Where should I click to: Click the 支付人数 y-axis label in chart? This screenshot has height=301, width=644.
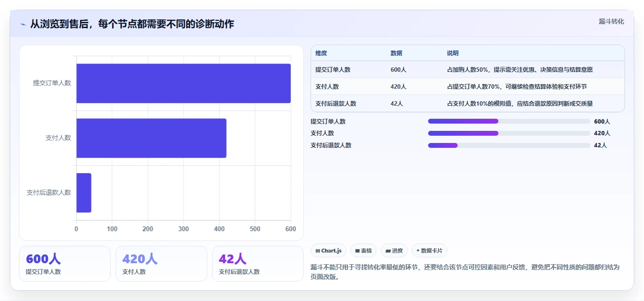(x=58, y=138)
